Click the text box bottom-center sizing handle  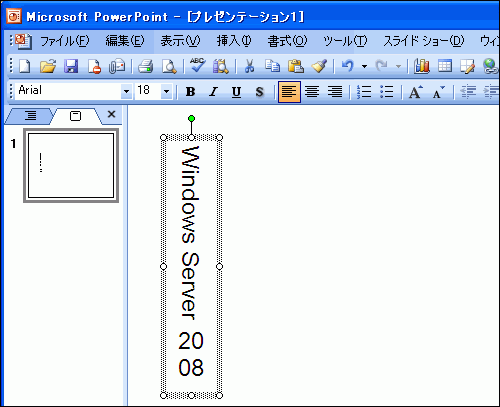[x=191, y=395]
